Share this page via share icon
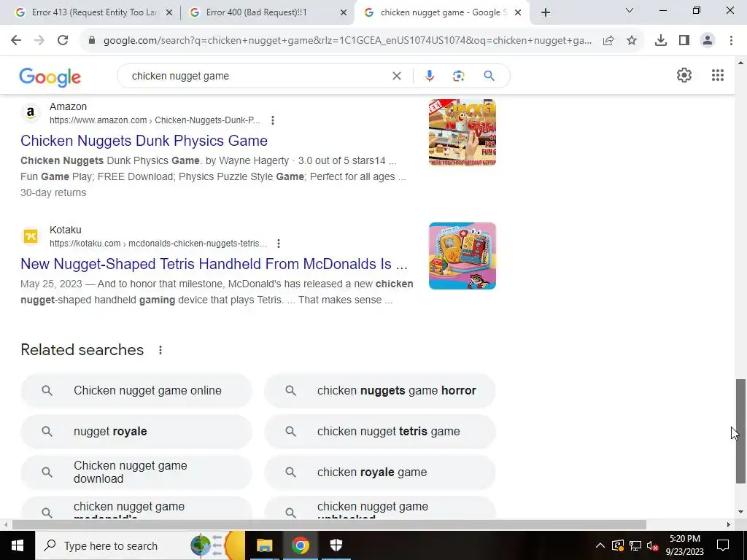Screen dimensions: 747x560 pos(608,41)
